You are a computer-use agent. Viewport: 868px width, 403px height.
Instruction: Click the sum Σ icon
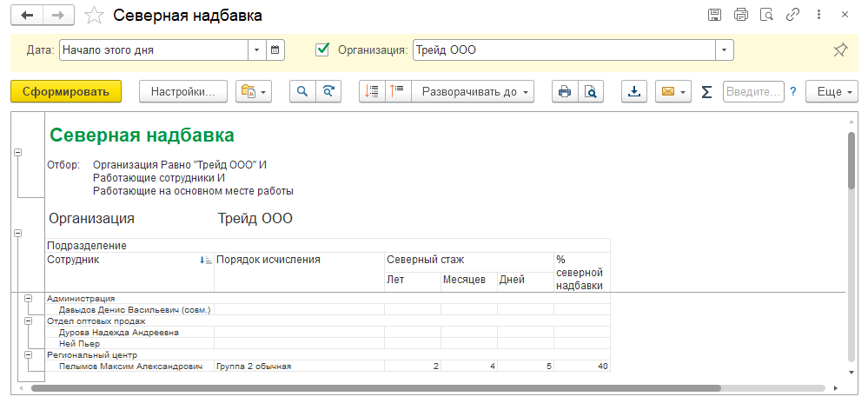706,92
